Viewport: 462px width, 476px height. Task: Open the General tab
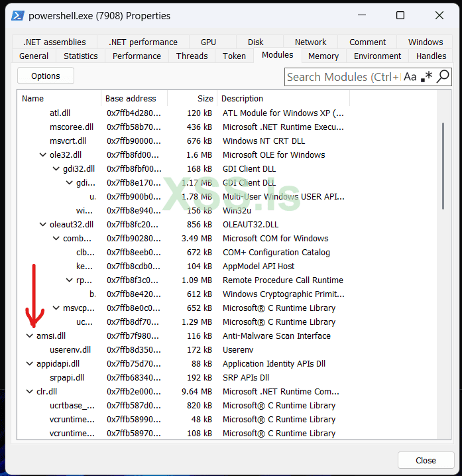click(34, 56)
